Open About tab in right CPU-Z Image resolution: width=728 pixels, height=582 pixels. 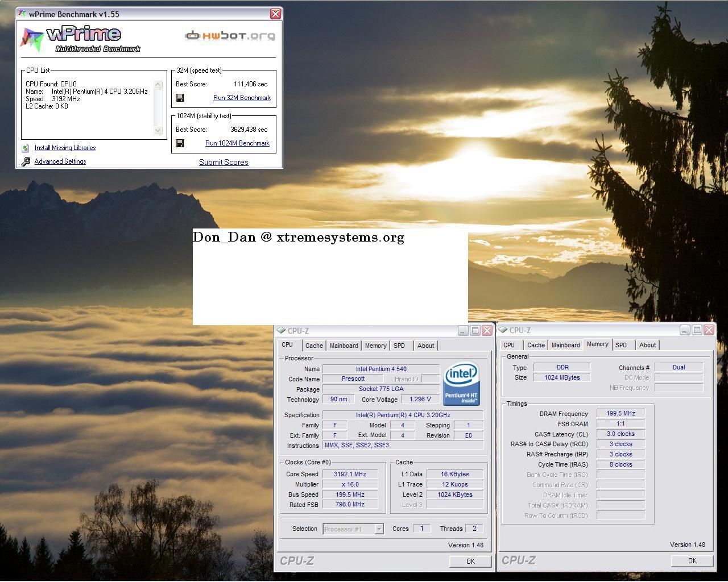[x=647, y=345]
